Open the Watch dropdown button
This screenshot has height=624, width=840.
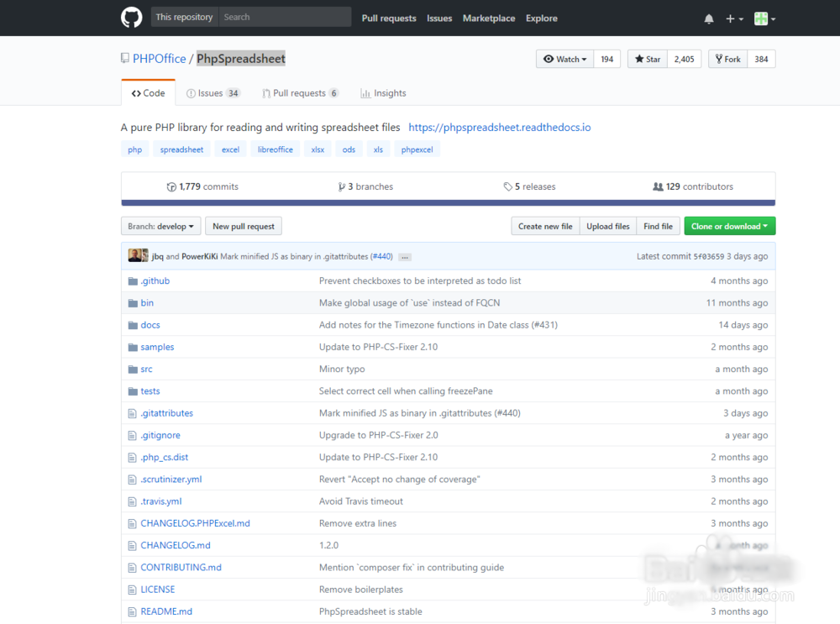pyautogui.click(x=564, y=59)
